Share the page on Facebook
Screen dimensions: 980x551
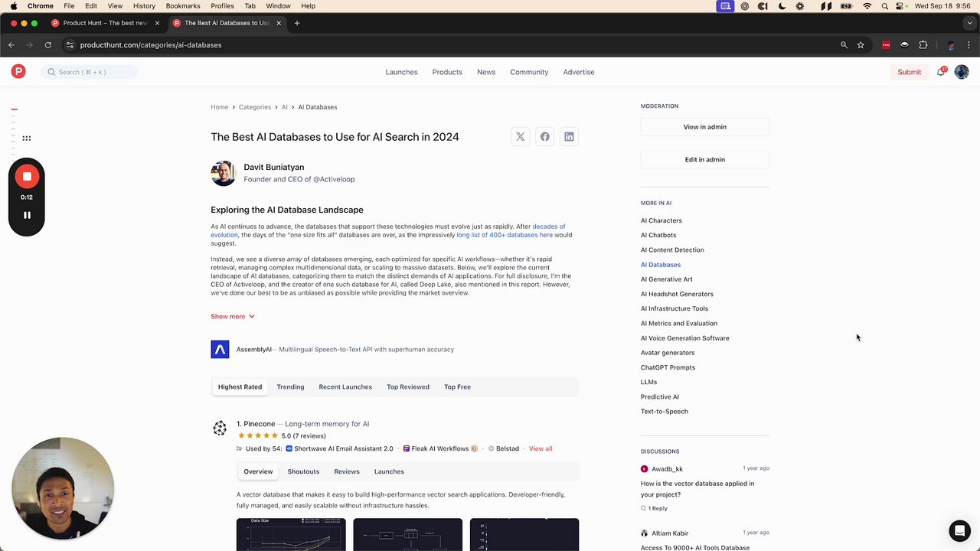[x=545, y=137]
